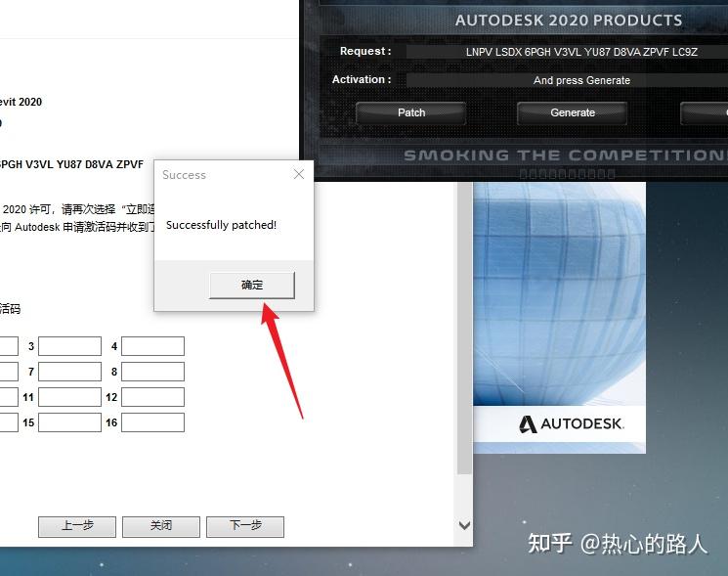The height and width of the screenshot is (576, 728).
Task: Close the Success dialog with its X
Action: 299,174
